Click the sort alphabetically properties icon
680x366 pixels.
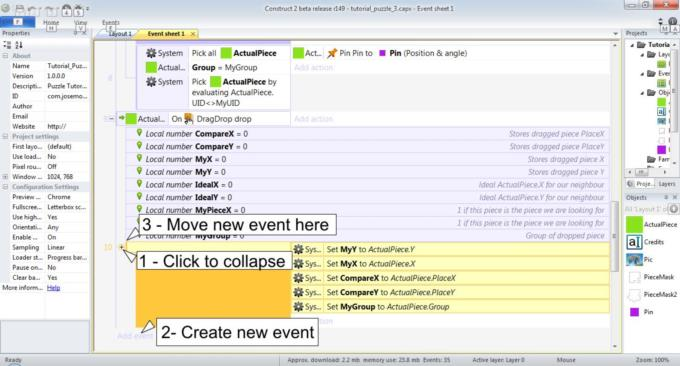(x=19, y=45)
